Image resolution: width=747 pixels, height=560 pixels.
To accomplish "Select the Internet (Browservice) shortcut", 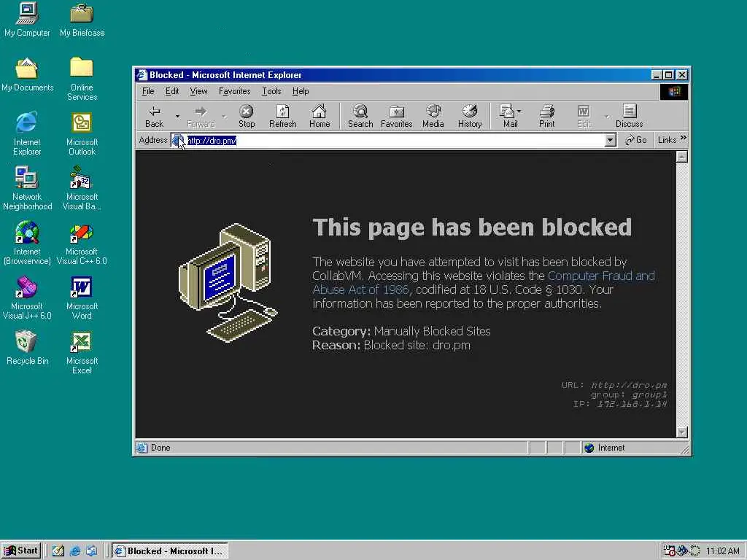I will 27,244.
